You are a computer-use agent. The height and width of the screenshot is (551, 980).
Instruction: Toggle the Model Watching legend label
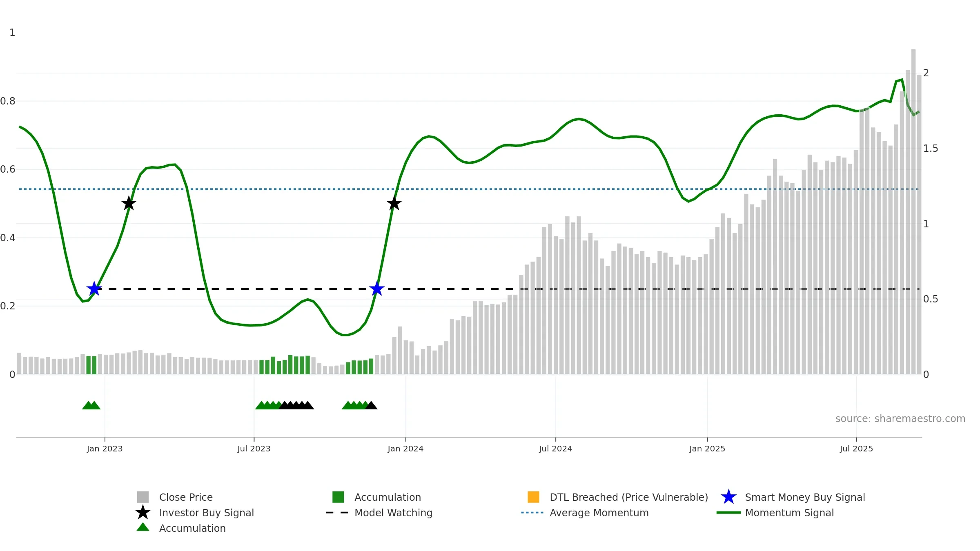pos(393,513)
